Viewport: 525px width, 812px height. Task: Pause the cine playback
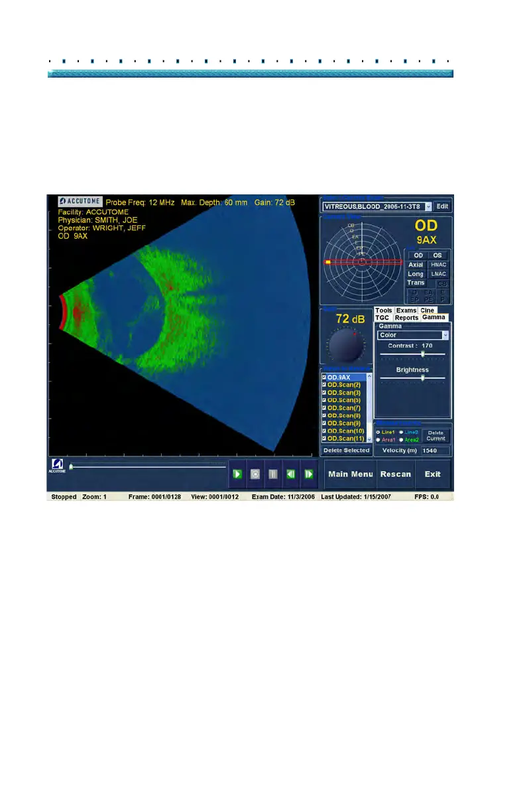point(273,474)
